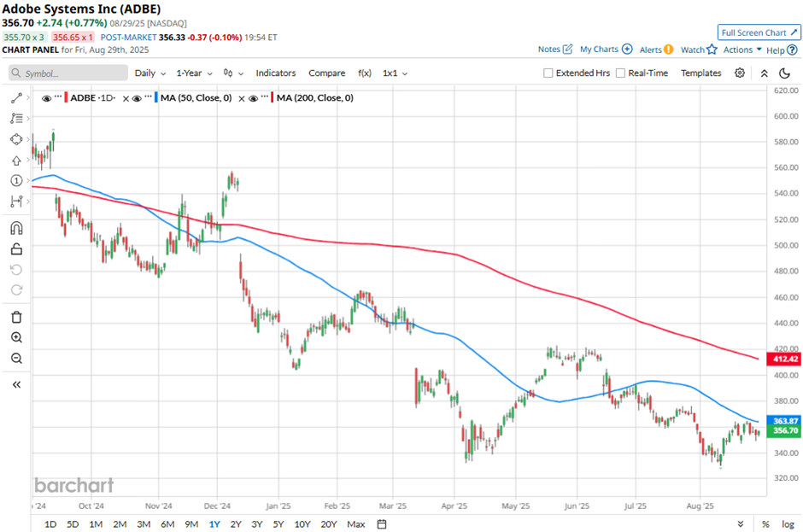Select the list-style annotation tool below the line tool

16,119
